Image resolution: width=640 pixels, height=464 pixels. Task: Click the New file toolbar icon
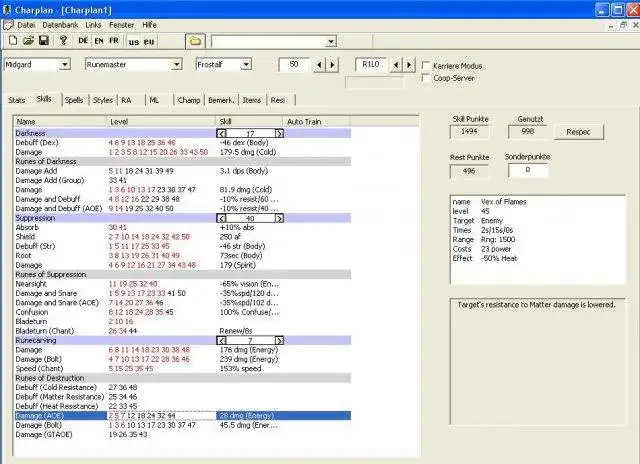[13, 41]
